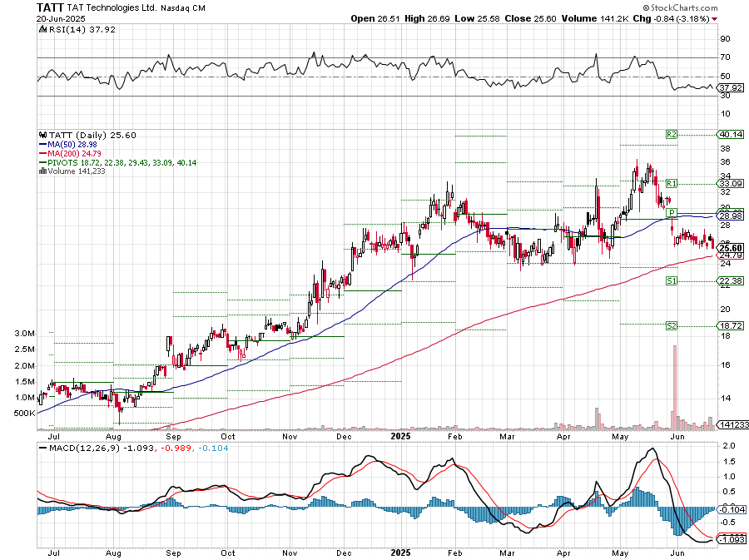Select the S2 pivot label

(671, 325)
